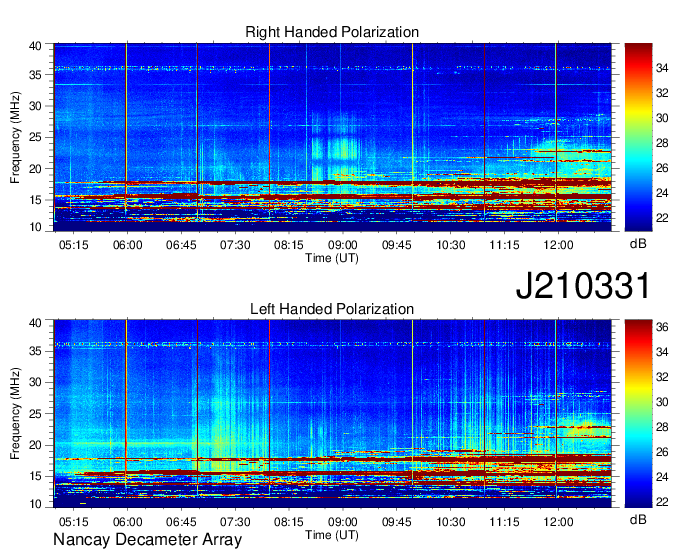Click the 40 MHz label on bottom plot
Screen dimensions: 680x552
pos(35,323)
